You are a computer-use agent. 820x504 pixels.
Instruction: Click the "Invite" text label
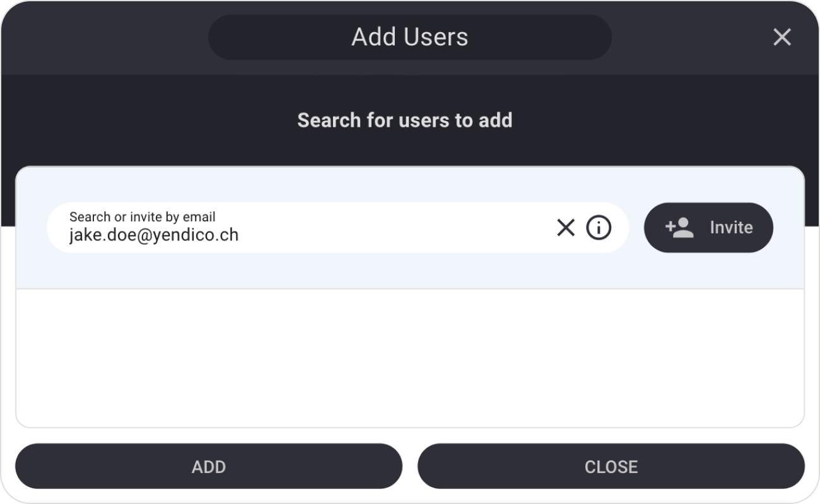(x=731, y=228)
